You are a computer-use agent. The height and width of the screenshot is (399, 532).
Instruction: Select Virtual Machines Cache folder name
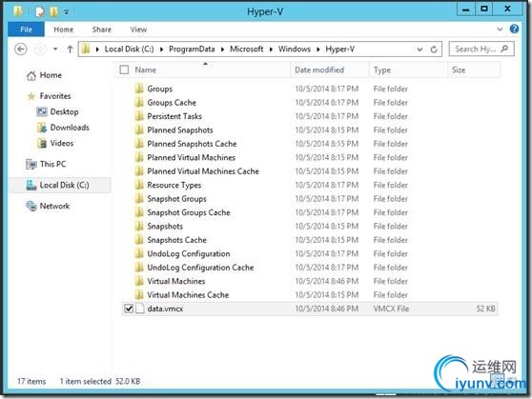[188, 295]
